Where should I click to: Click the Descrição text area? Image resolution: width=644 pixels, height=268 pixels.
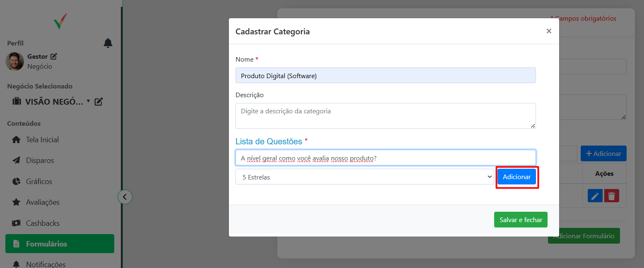(385, 116)
